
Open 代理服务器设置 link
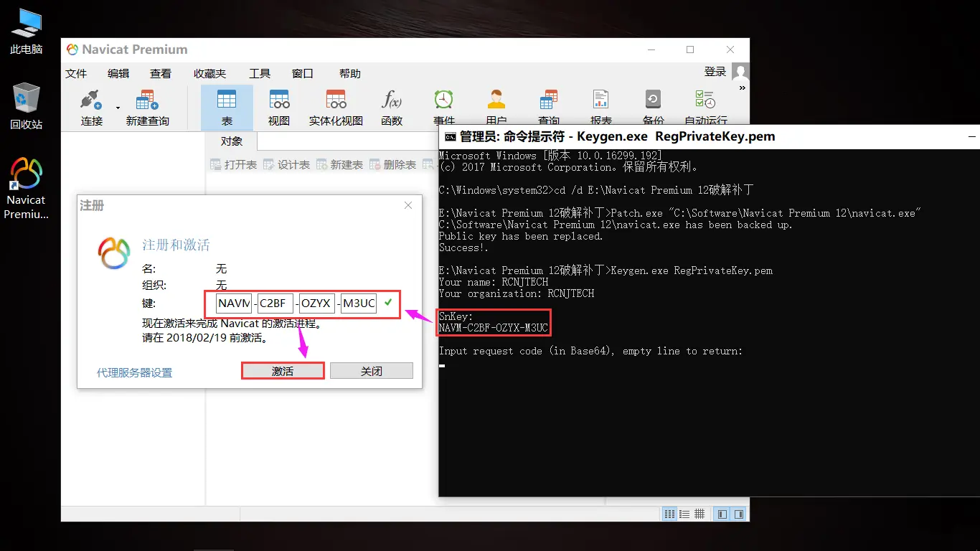(135, 372)
